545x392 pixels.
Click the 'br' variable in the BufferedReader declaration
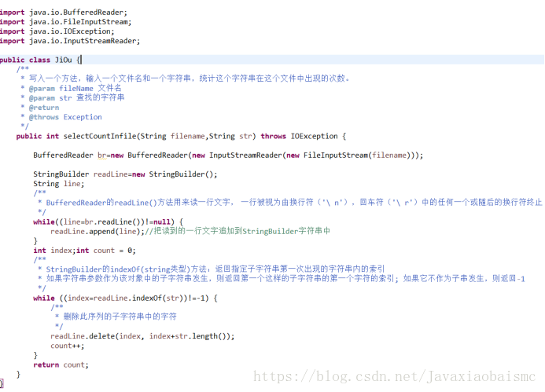101,156
